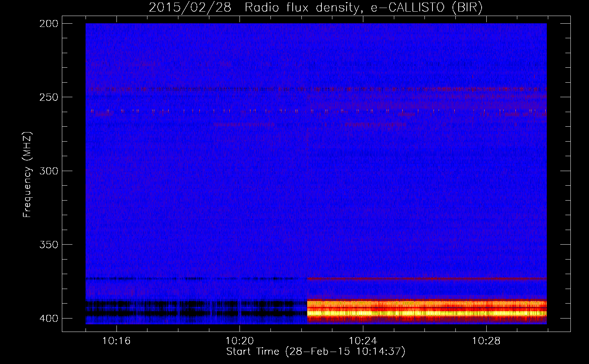Select the 350 frequency tick label
Screen dimensions: 589x364
pyautogui.click(x=49, y=245)
